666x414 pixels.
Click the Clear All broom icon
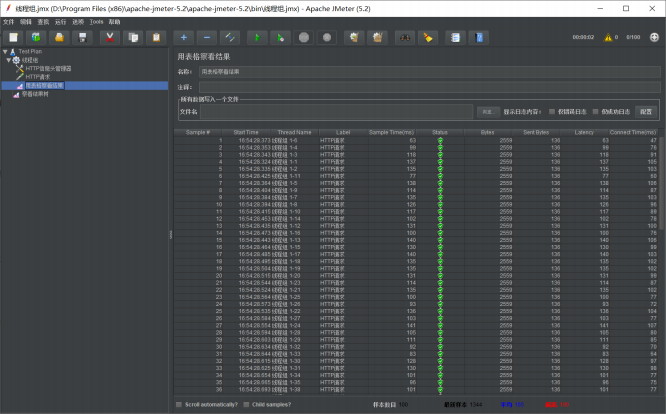tap(376, 37)
